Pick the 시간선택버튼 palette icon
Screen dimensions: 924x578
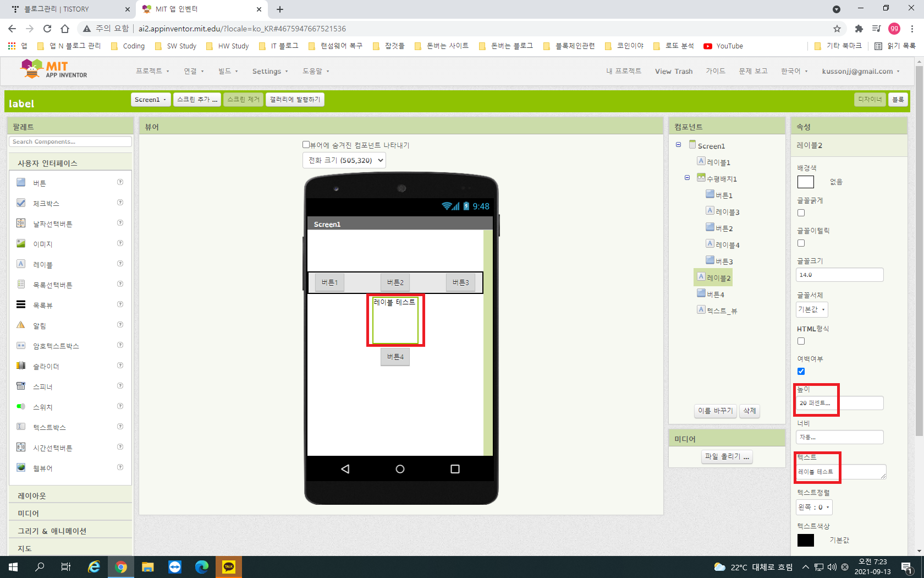click(21, 447)
